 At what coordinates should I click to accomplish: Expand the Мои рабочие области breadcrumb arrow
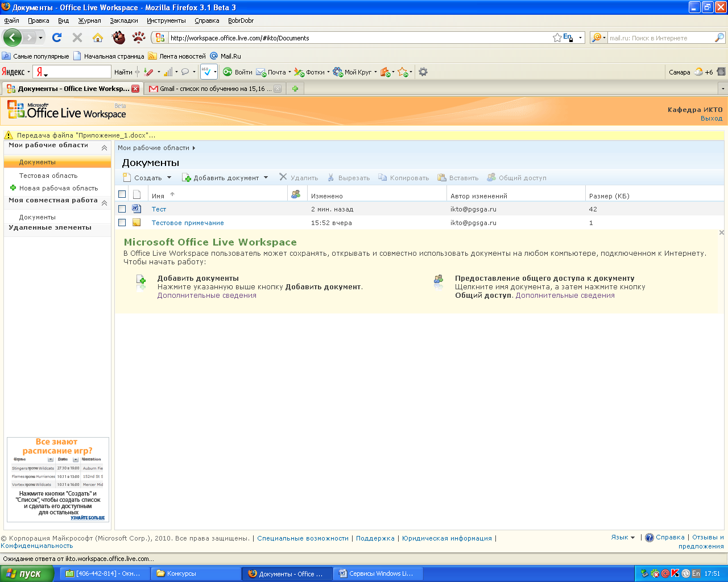[194, 148]
